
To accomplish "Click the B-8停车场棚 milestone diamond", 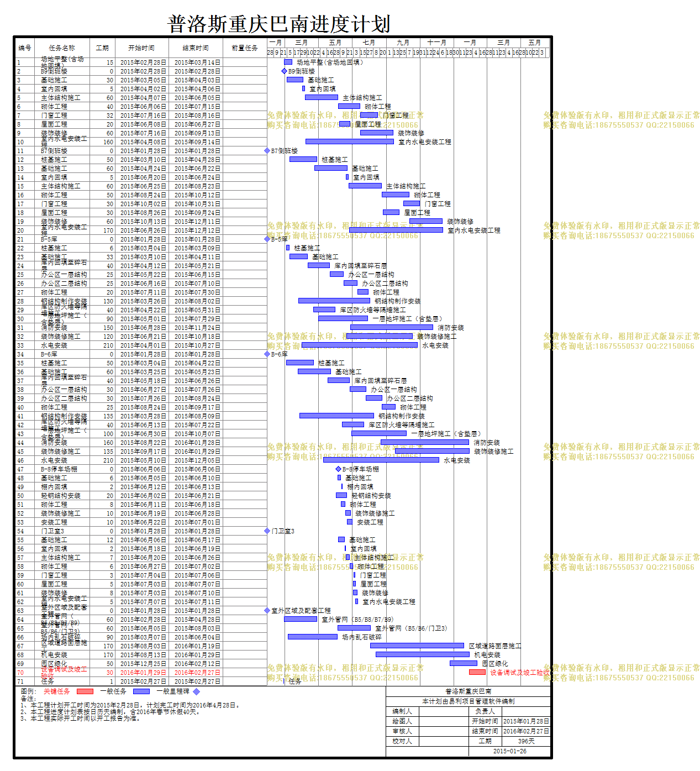I will (339, 469).
